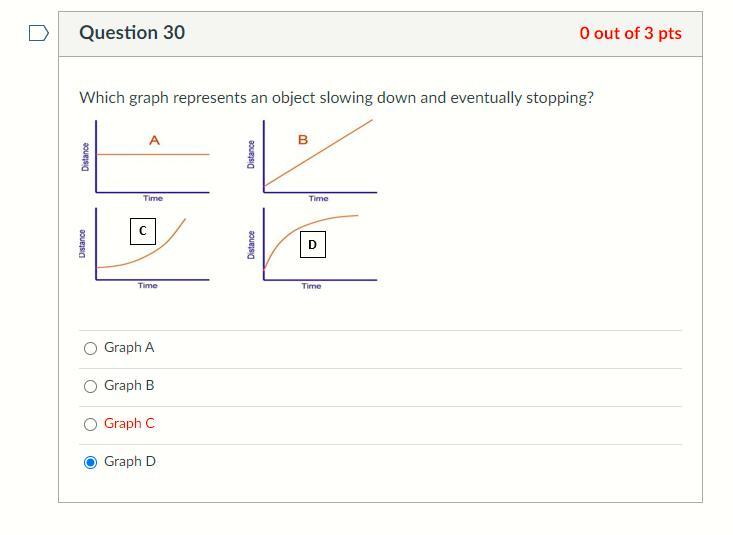The height and width of the screenshot is (535, 733).
Task: Click the Question 30 heading
Action: [x=132, y=33]
